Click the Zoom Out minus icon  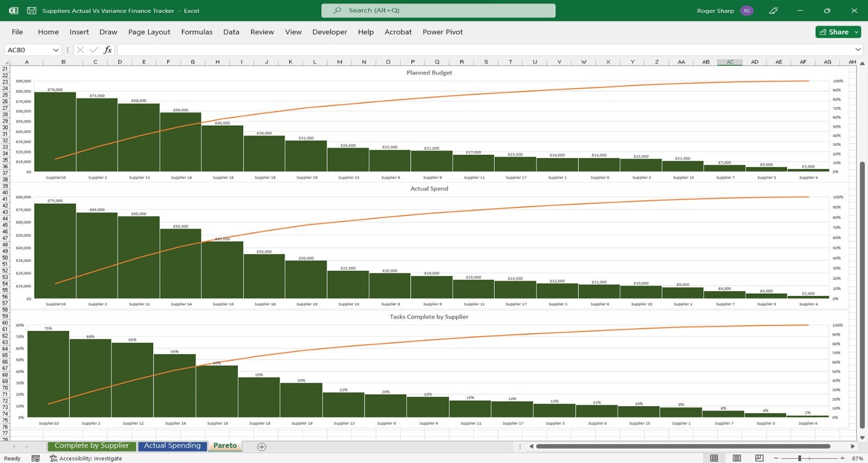pos(776,458)
